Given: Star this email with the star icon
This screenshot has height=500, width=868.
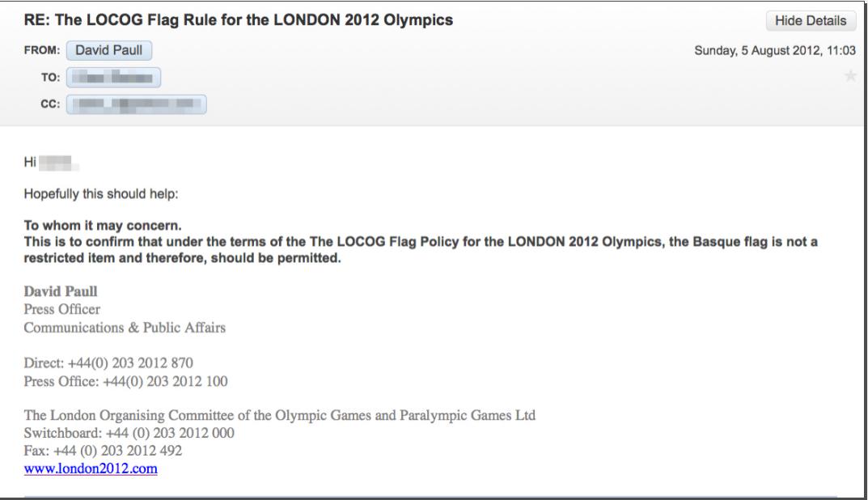Looking at the screenshot, I should tap(849, 76).
